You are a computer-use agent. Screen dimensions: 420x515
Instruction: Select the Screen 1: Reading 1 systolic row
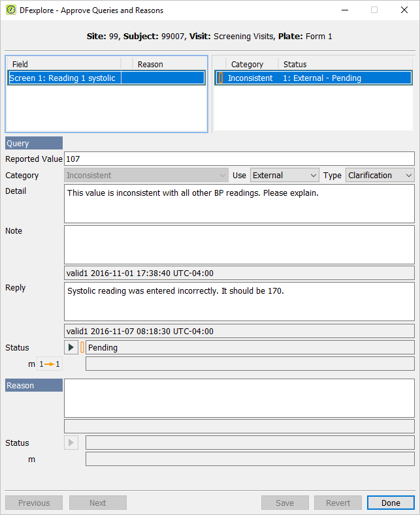pos(106,78)
